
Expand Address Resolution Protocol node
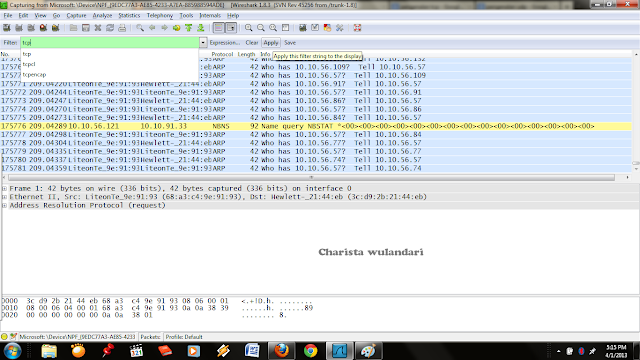click(x=4, y=205)
